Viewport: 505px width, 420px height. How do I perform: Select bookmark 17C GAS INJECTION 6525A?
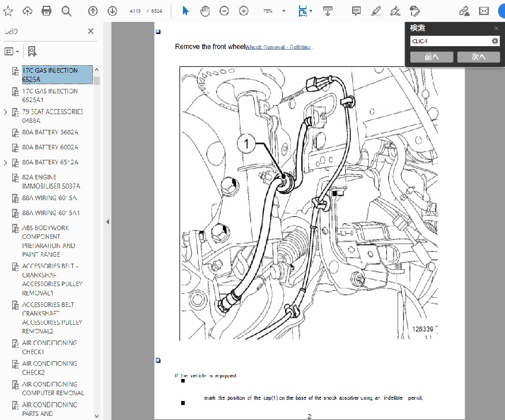pyautogui.click(x=57, y=74)
